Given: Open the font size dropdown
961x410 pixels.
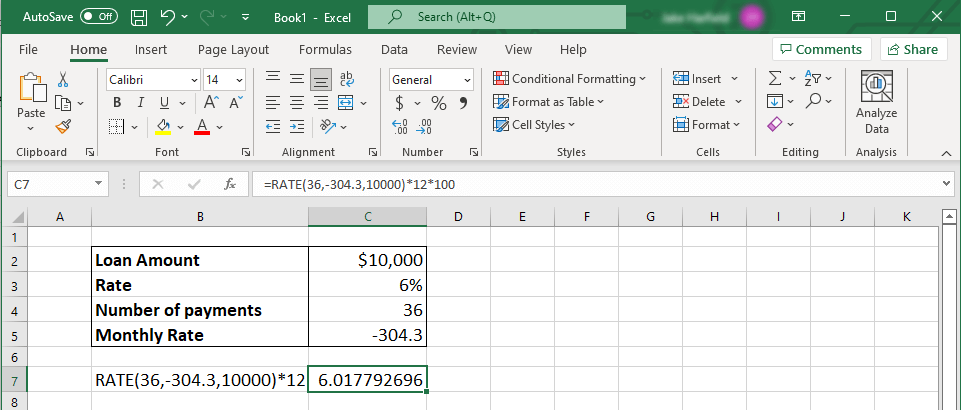Looking at the screenshot, I should 238,79.
